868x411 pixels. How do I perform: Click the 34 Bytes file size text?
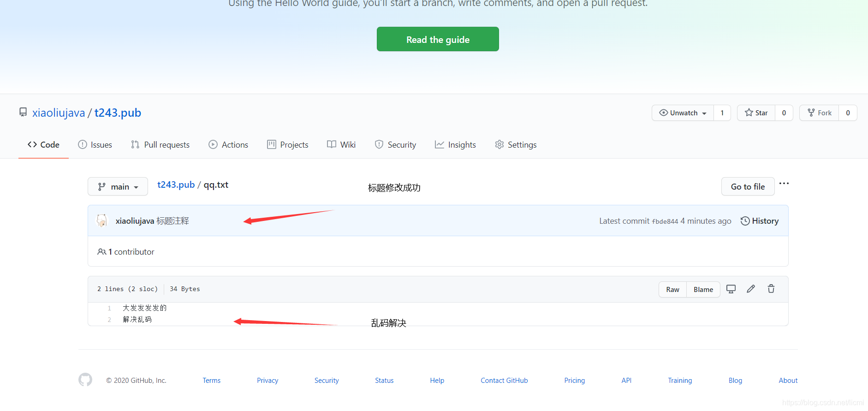(x=185, y=289)
